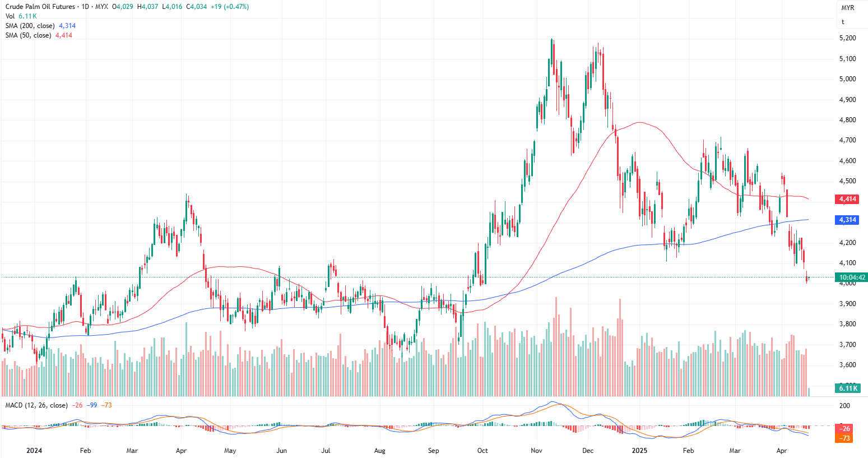Click the 6.11K volume value label
The image size is (868, 458).
pos(848,388)
